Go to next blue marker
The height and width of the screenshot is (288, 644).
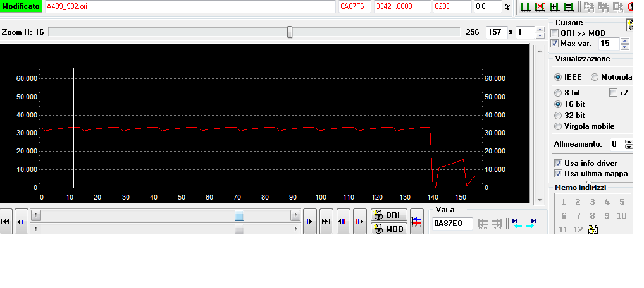(310, 221)
